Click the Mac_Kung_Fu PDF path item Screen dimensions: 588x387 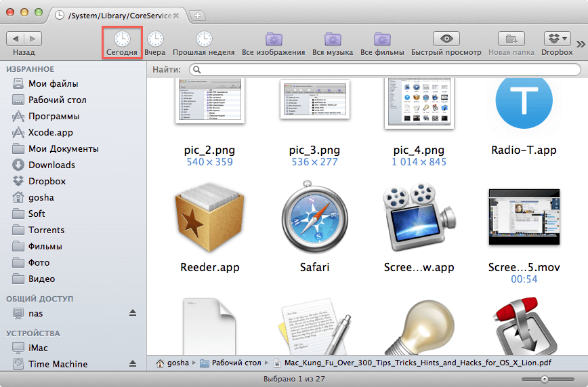[413, 363]
